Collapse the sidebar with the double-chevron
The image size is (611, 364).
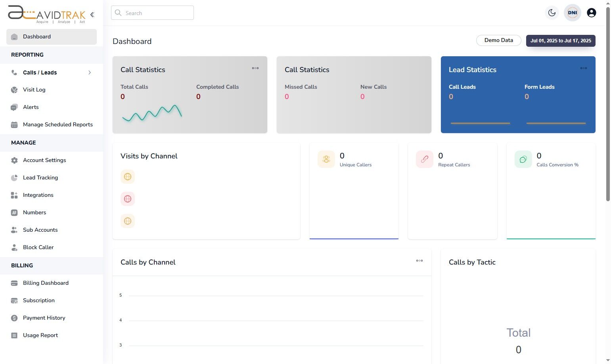(x=92, y=14)
